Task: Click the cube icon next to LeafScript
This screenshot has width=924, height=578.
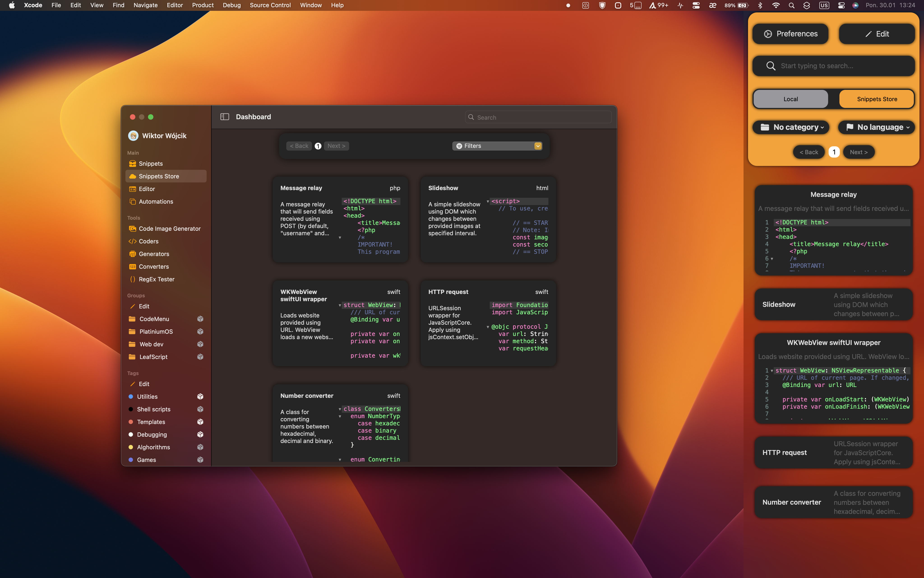Action: point(200,356)
